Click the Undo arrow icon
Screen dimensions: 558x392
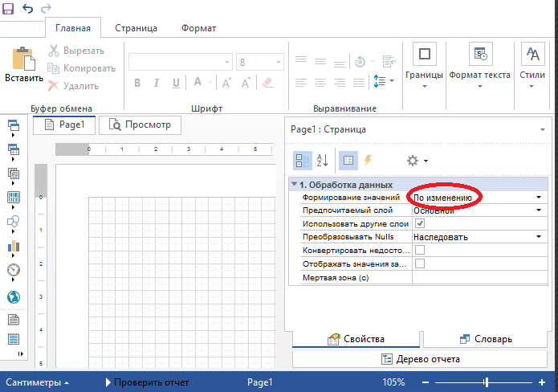tap(27, 7)
